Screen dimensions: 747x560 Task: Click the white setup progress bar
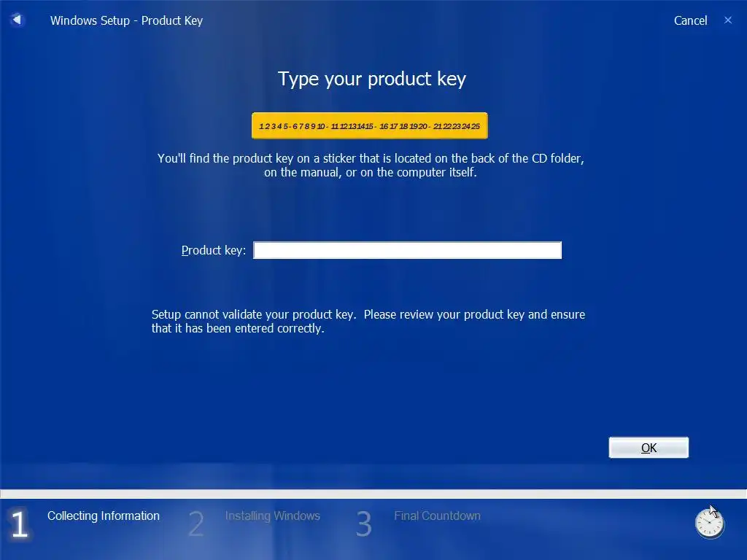(373, 494)
